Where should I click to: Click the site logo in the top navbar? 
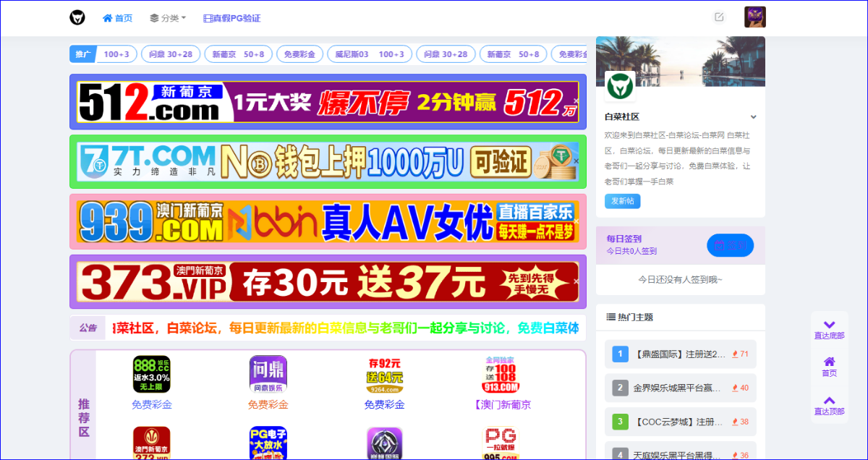pos(77,17)
